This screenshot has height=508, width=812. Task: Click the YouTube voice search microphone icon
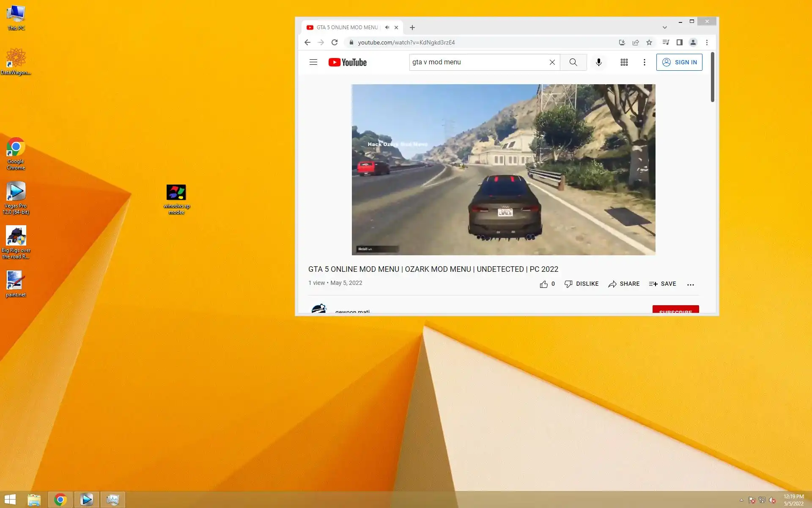point(598,62)
